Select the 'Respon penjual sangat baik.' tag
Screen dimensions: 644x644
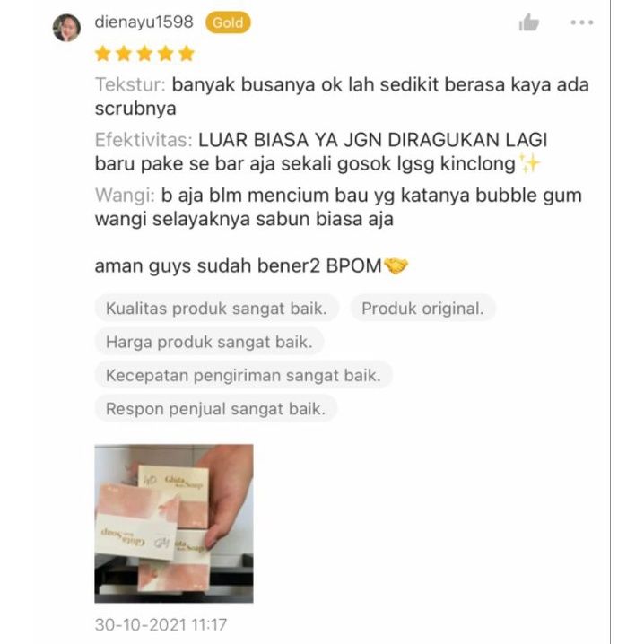coord(215,409)
